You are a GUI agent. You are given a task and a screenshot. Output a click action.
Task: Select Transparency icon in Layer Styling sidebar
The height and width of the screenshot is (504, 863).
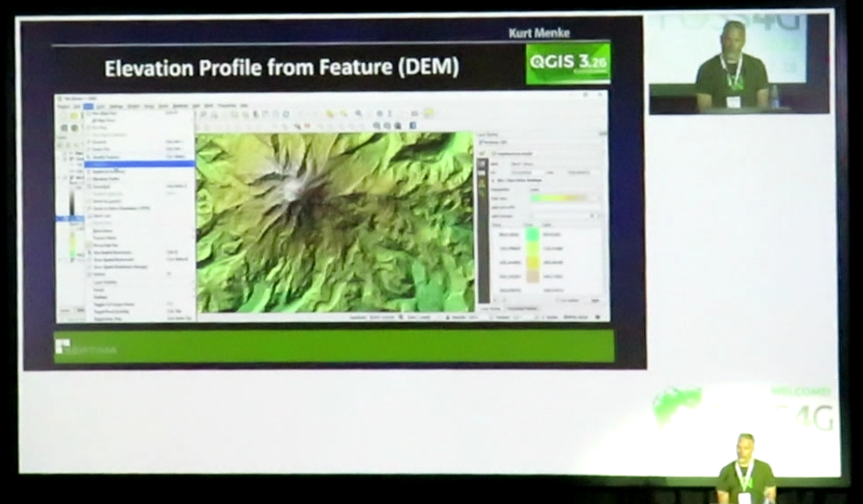click(x=483, y=174)
